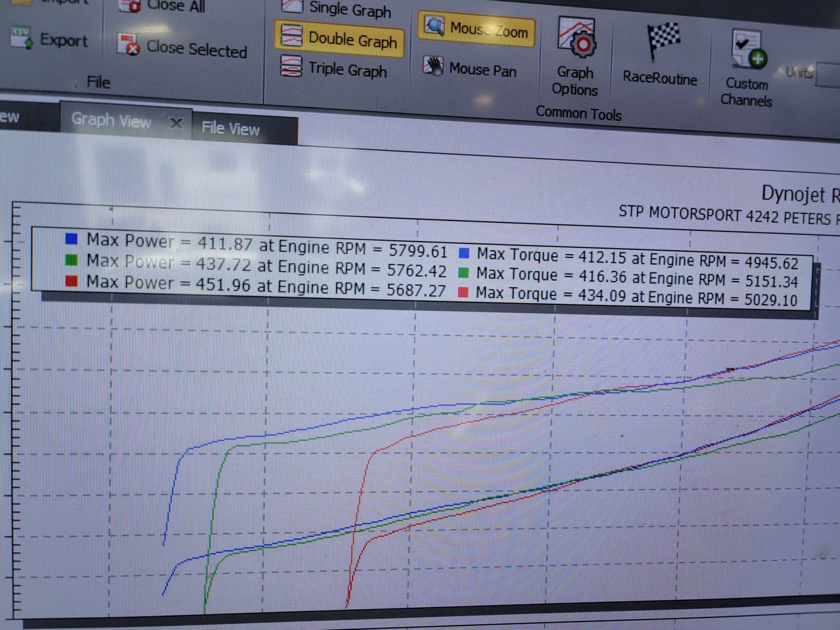The width and height of the screenshot is (840, 630).
Task: Click the Graph Options label
Action: (x=575, y=81)
